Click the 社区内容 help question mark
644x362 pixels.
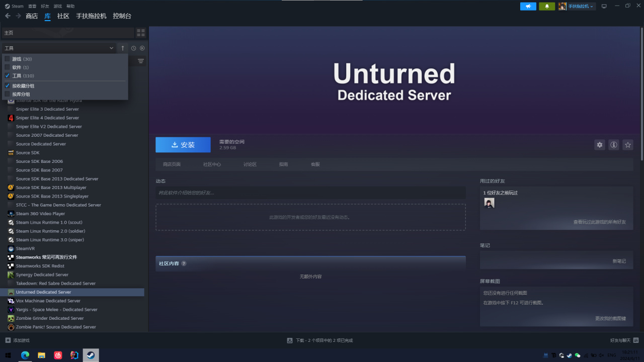pos(184,263)
